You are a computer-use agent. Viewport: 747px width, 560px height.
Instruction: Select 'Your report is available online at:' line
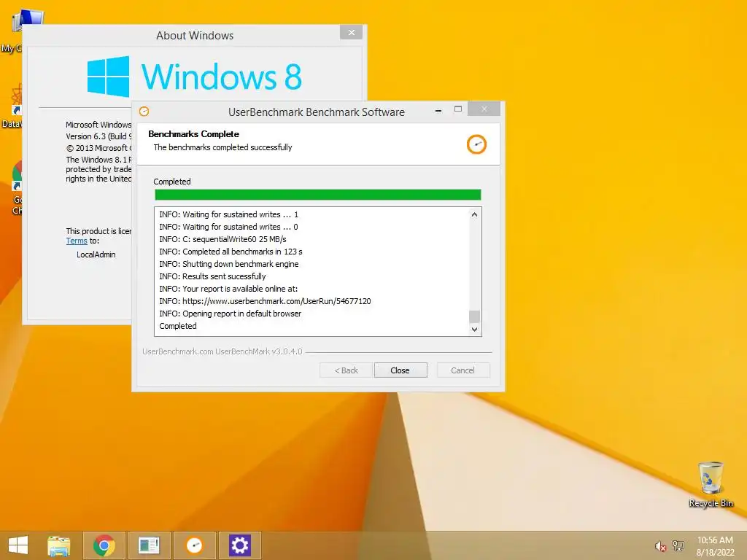pos(228,289)
